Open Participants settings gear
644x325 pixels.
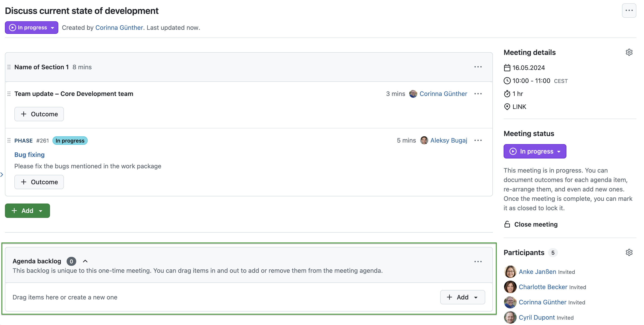[x=629, y=252]
